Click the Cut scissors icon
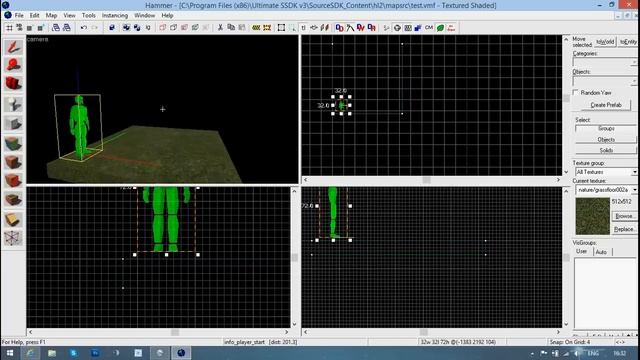This screenshot has height=360, width=640. pyautogui.click(x=220, y=28)
